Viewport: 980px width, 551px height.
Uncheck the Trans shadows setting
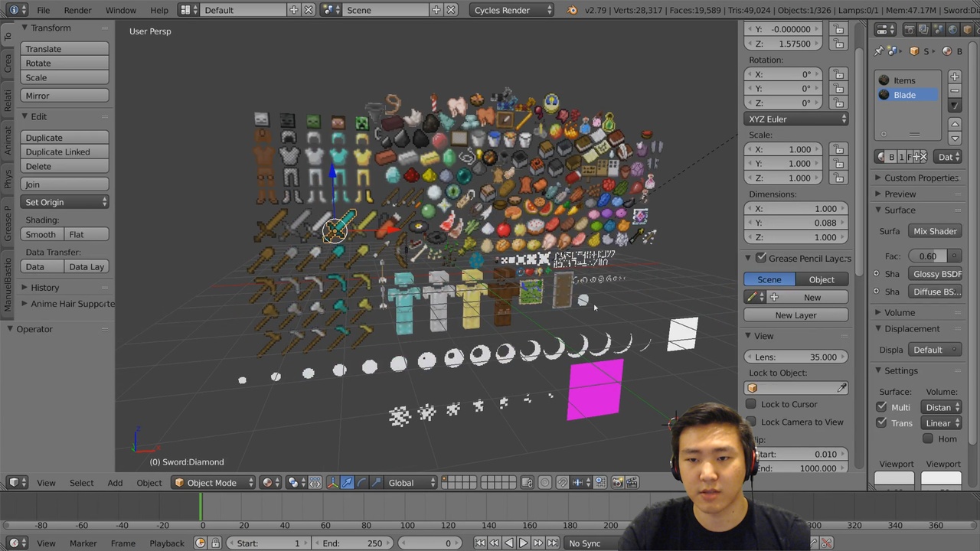point(881,422)
